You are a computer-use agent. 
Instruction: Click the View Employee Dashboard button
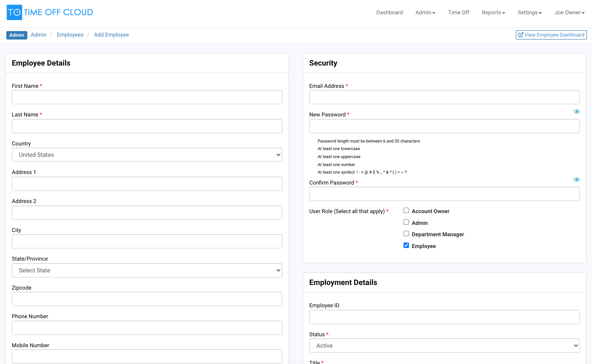coord(551,35)
